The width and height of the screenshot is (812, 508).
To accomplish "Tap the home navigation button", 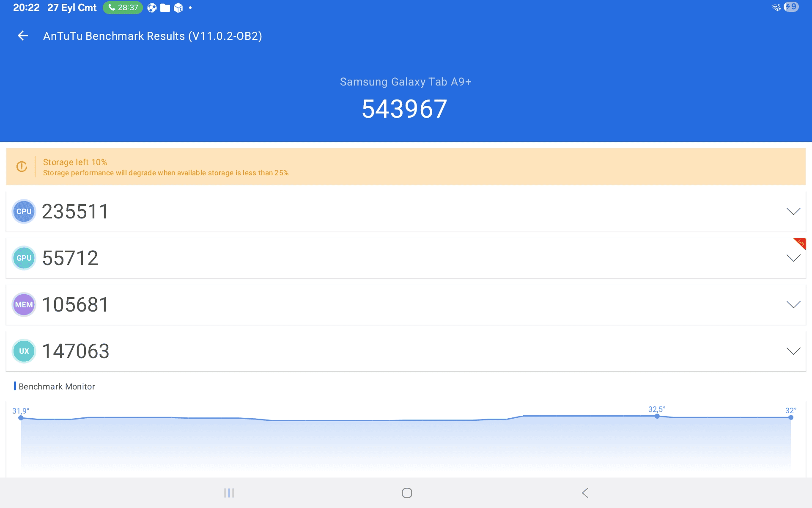I will [x=407, y=493].
